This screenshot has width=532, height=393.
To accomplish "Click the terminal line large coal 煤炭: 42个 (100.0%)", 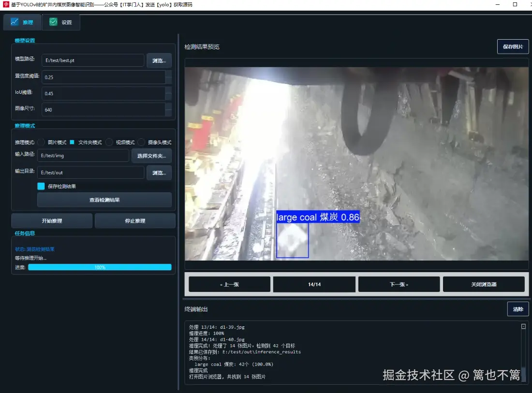I will tap(234, 364).
